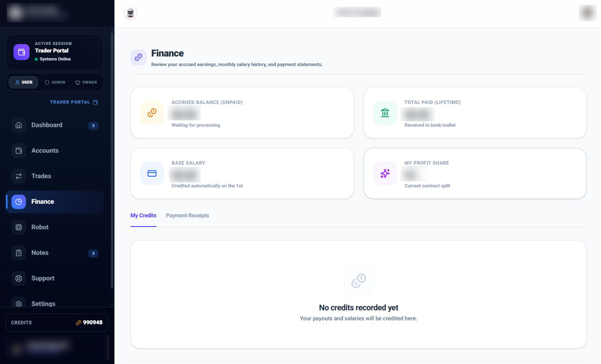Screen dimensions: 601x364
Task: Switch to the USER role toggle
Action: pos(24,82)
